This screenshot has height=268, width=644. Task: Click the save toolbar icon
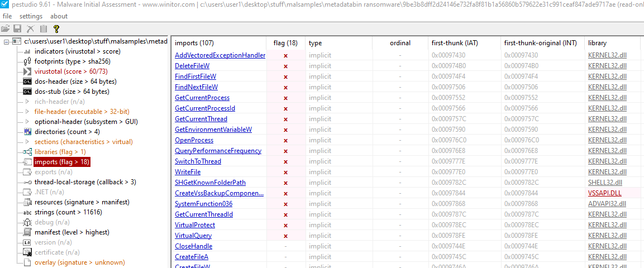[18, 28]
